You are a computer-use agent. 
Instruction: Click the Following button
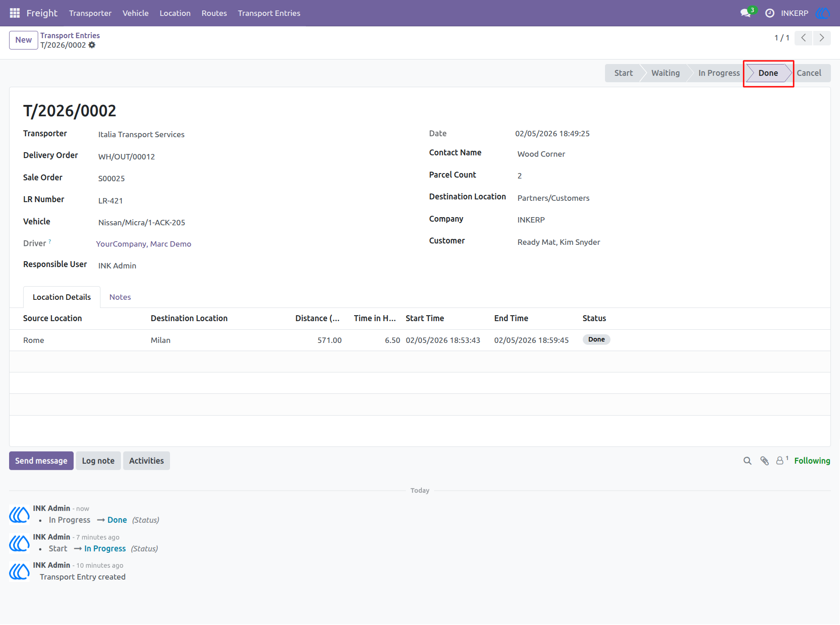click(812, 461)
